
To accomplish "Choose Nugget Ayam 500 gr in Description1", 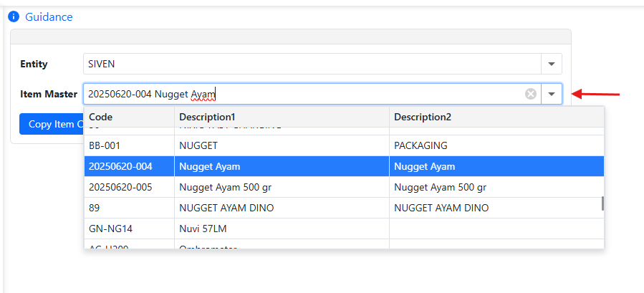I will point(282,188).
